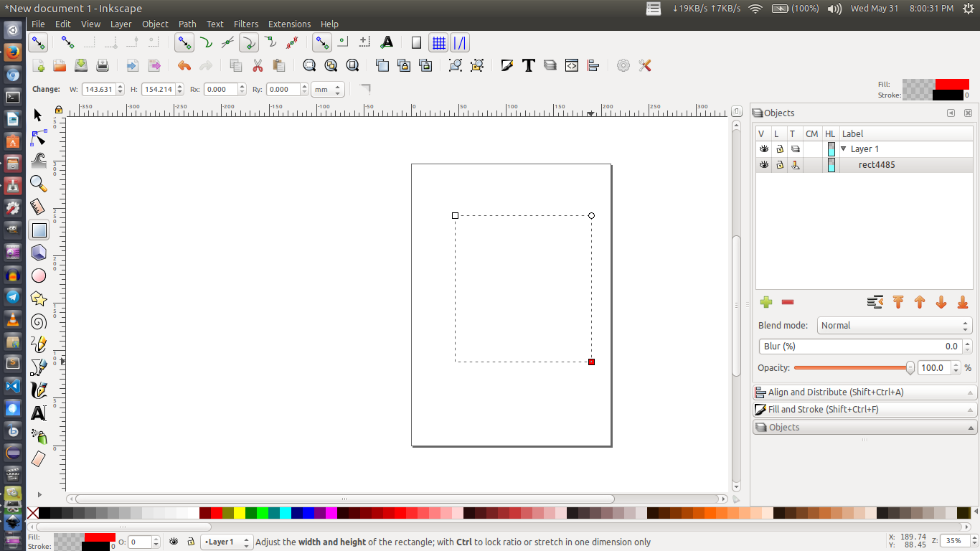Screen dimensions: 980x551
Task: Select the Zoom magnifier tool
Action: [39, 184]
